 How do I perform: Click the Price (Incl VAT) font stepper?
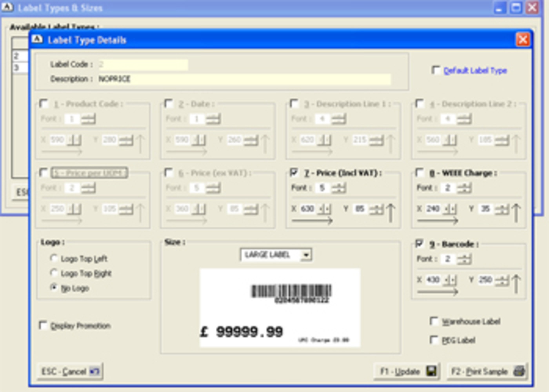[x=338, y=188]
